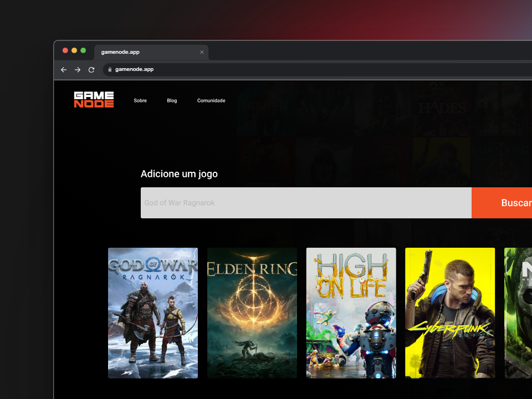Click the green maximize window button
This screenshot has height=399, width=532.
tap(83, 50)
